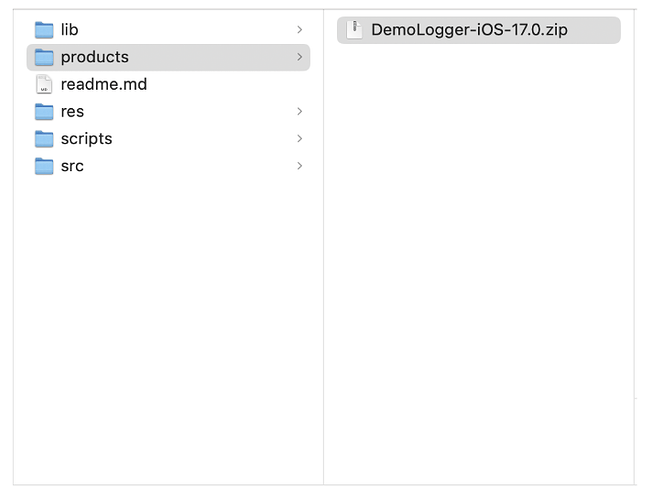Select the scripts folder name
The width and height of the screenshot is (653, 500).
(87, 139)
